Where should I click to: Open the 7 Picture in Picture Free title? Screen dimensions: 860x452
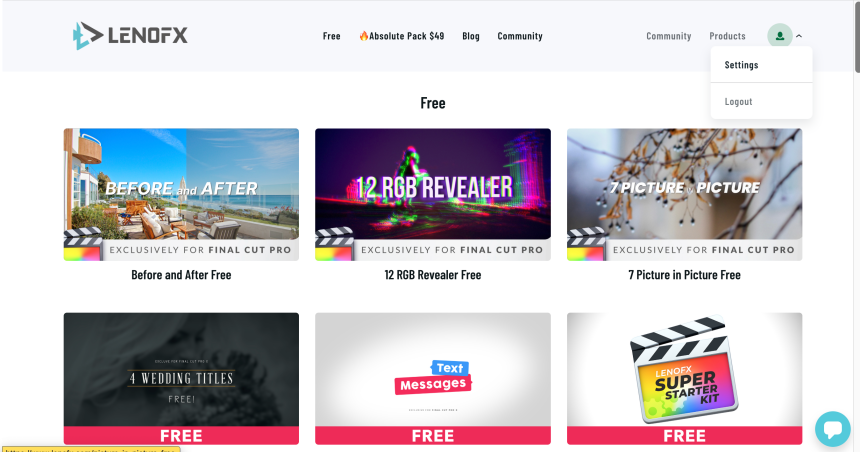684,275
